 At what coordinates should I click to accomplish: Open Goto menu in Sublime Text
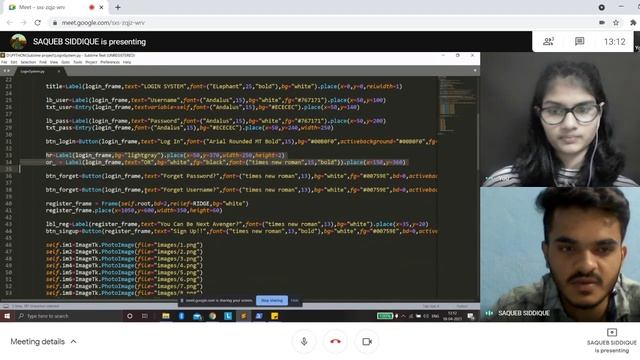[65, 62]
